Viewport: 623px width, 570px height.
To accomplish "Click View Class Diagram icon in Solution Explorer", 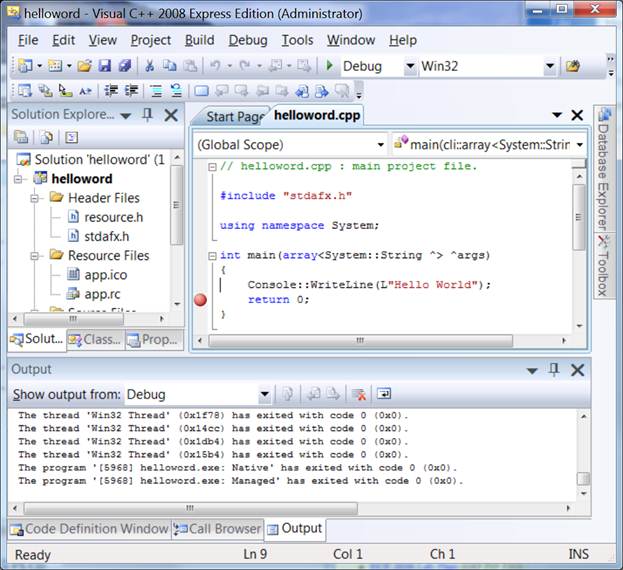I will pyautogui.click(x=72, y=137).
